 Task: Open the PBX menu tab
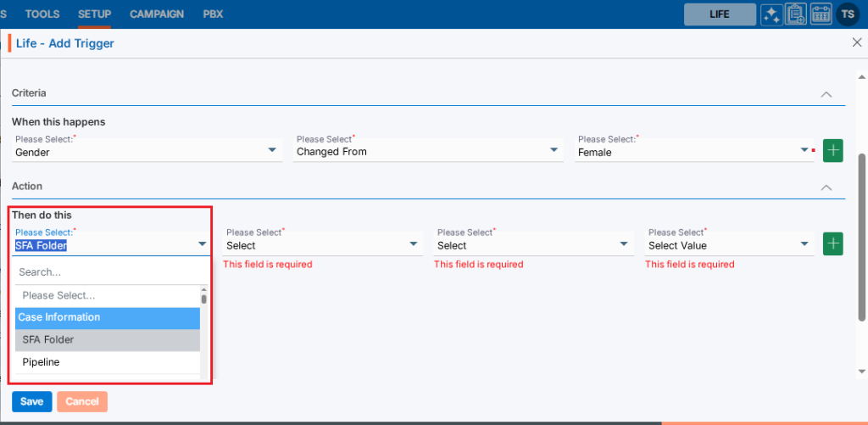(x=213, y=14)
